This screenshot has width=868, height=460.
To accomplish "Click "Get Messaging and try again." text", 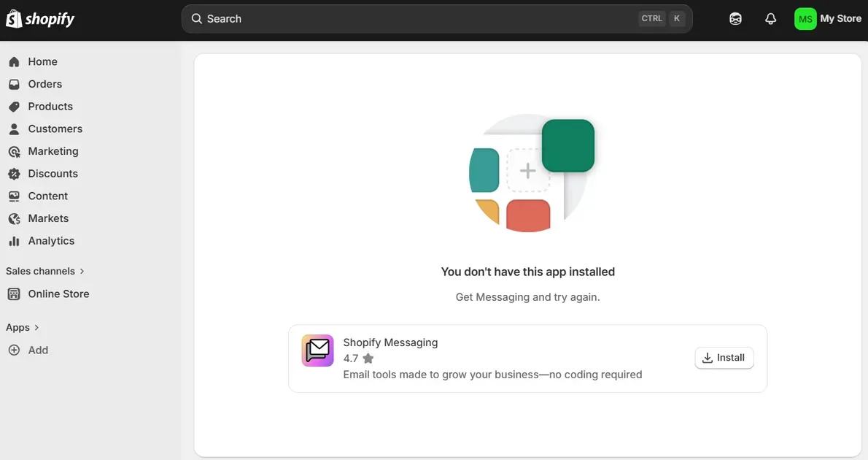I will point(528,298).
